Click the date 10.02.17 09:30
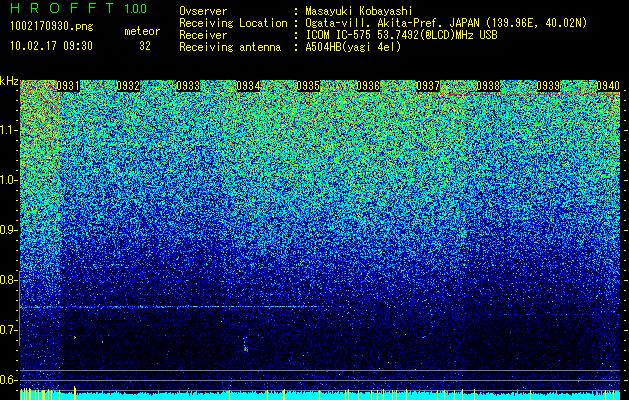Image resolution: width=629 pixels, height=400 pixels. tap(51, 46)
